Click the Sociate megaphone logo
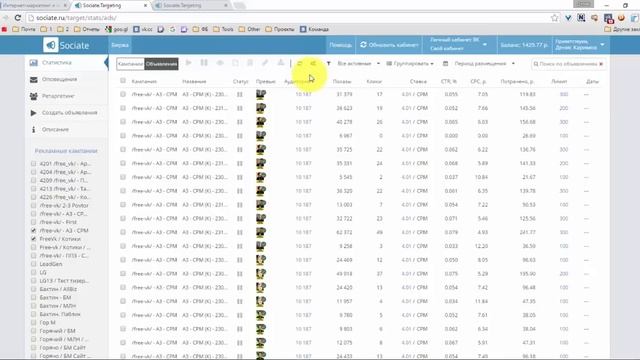 (51, 45)
